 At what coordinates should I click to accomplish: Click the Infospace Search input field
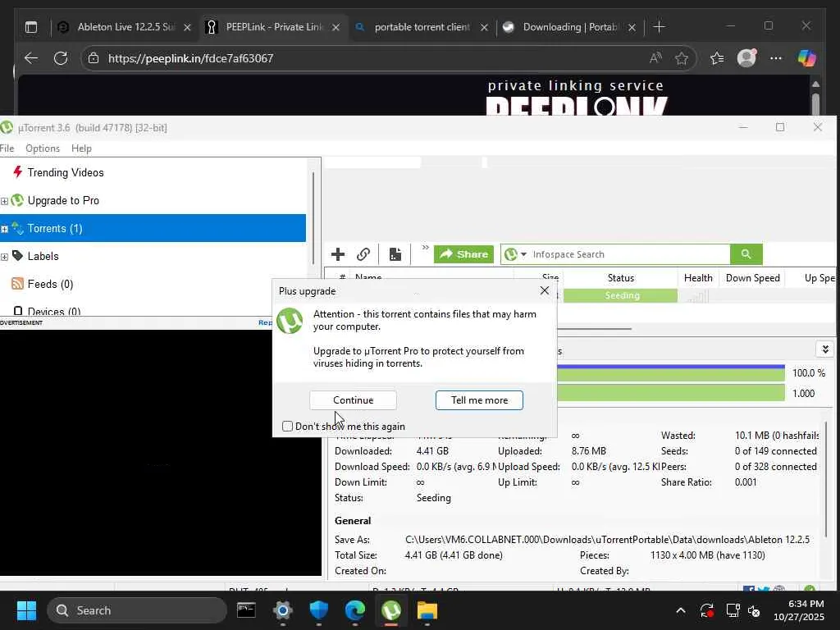click(x=629, y=254)
